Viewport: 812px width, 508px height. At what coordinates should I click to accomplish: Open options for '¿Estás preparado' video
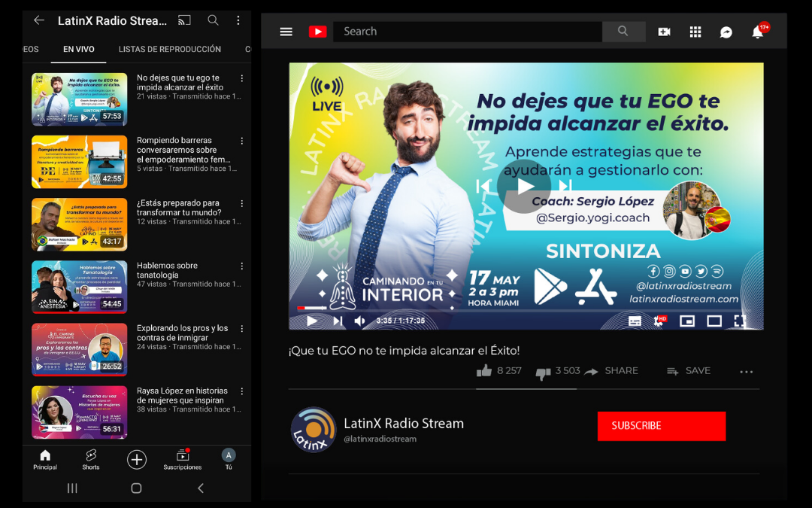coord(242,204)
